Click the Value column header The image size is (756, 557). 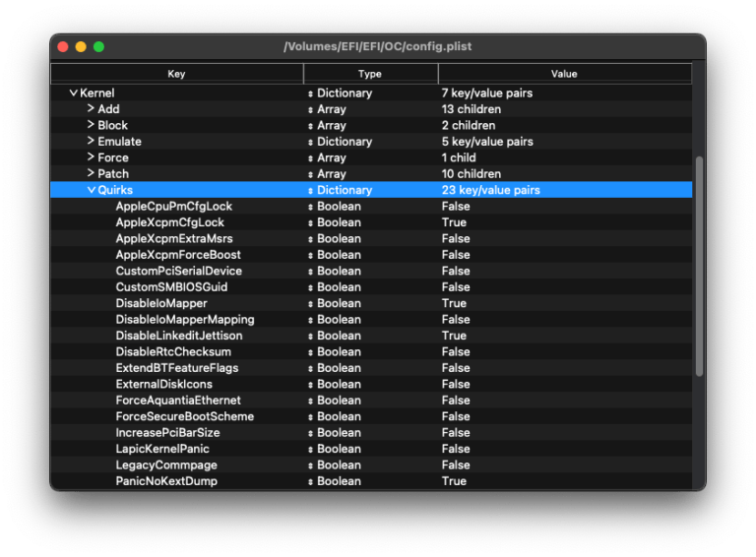(x=564, y=74)
